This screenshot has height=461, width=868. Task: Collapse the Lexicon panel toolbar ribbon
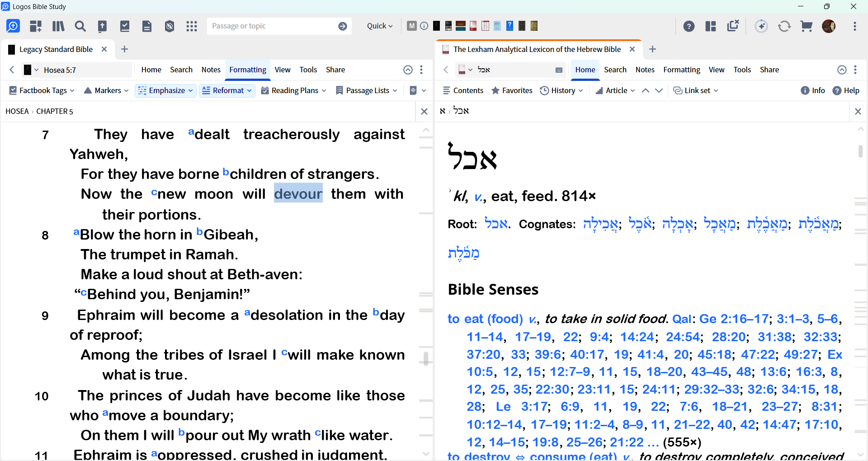click(842, 70)
